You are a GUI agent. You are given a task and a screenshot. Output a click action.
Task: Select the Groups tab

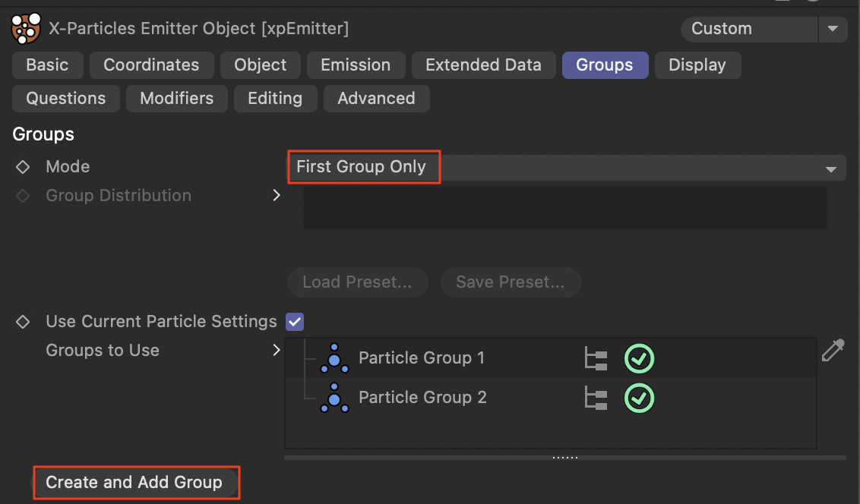pyautogui.click(x=605, y=65)
